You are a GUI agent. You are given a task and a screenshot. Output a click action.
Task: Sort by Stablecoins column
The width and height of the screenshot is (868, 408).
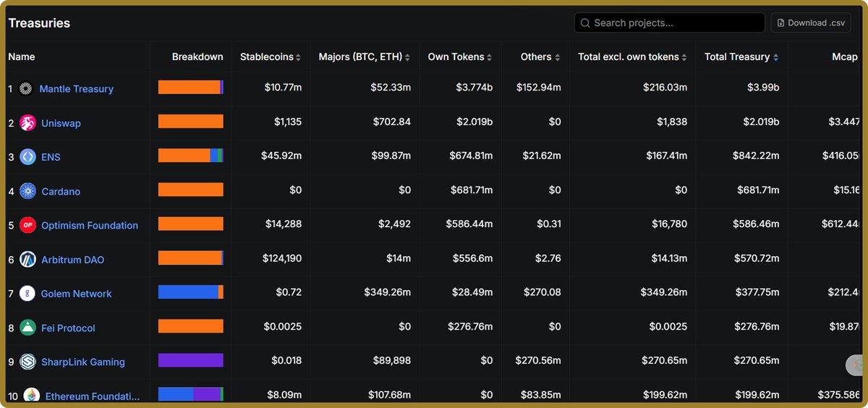click(271, 56)
